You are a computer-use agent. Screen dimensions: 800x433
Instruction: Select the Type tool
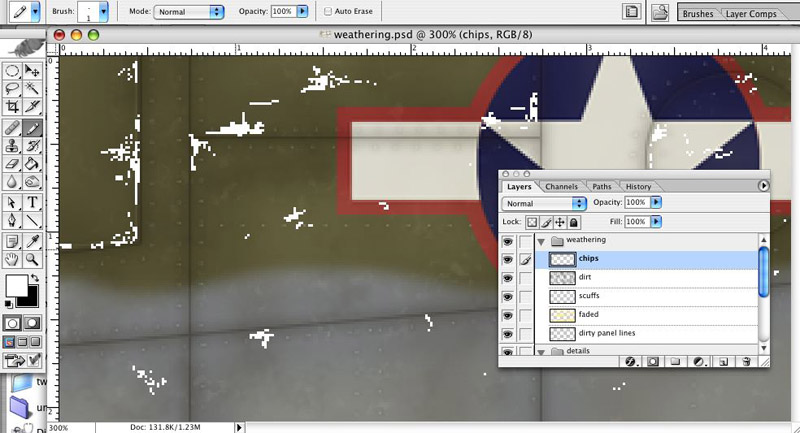[32, 202]
